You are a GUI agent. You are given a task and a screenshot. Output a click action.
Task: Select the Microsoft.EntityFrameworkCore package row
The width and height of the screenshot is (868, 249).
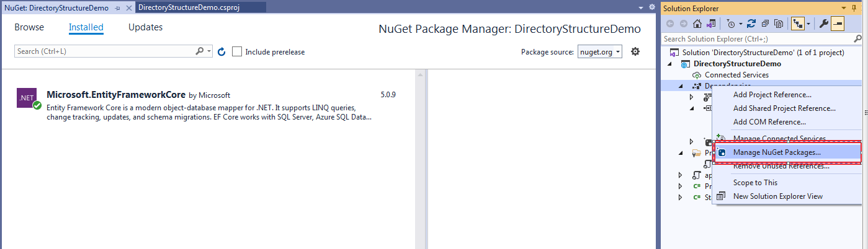206,106
